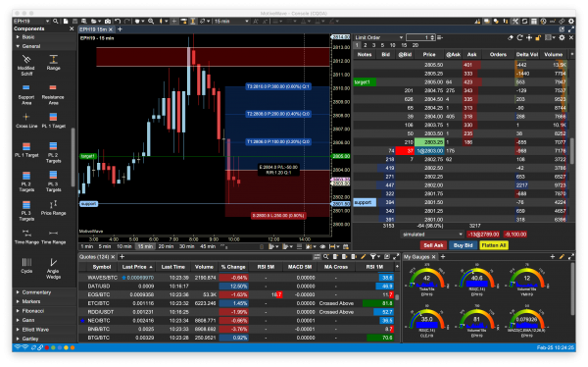Switch to the My Gauges tab
Viewport: 588px width, 367px height.
point(416,257)
